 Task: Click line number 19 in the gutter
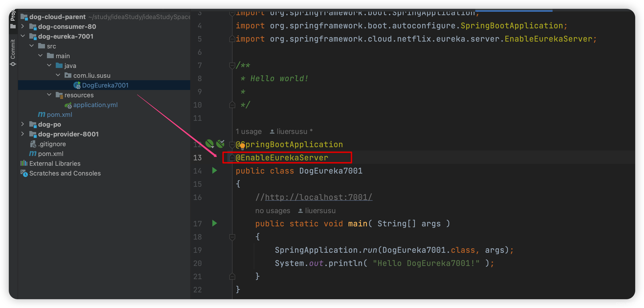[x=197, y=250]
